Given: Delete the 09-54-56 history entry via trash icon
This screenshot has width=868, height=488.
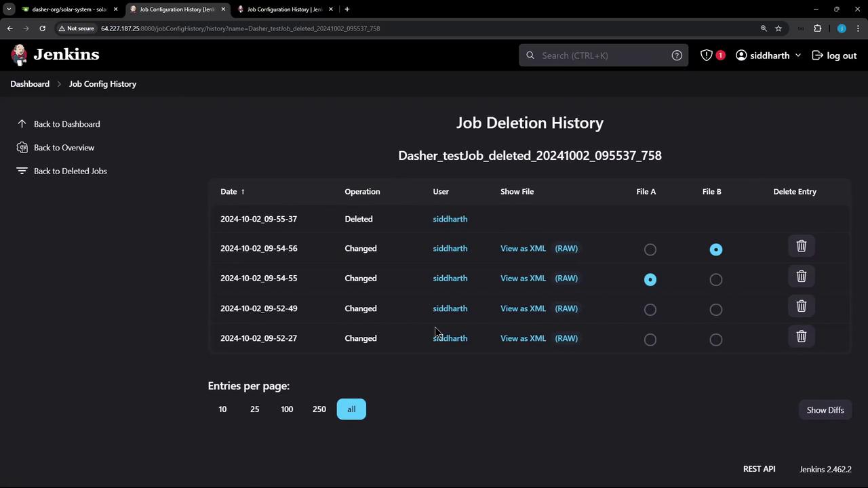Looking at the screenshot, I should pyautogui.click(x=801, y=247).
